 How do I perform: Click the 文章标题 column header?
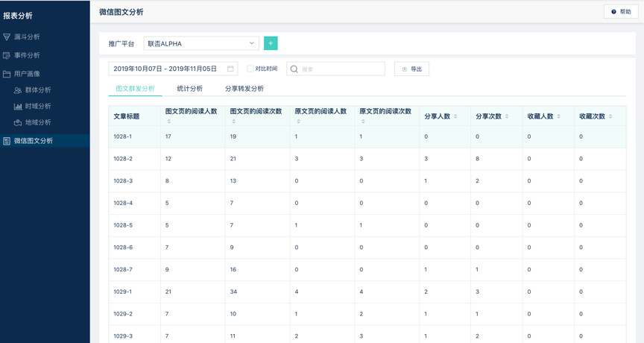127,116
